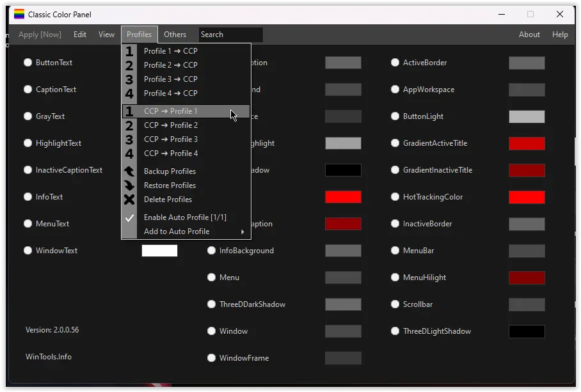Click the rainbow app icon in the title bar
This screenshot has height=392, width=581.
coord(19,14)
